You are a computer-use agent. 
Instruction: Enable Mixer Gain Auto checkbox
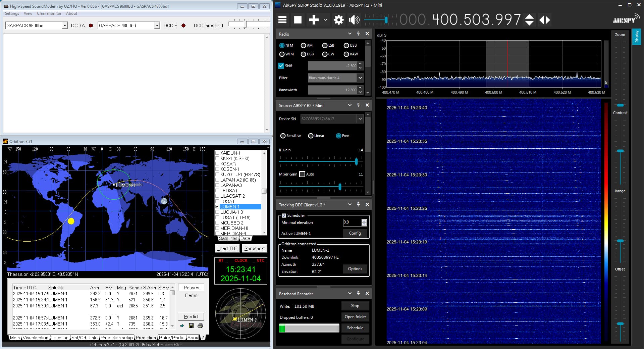tap(302, 174)
